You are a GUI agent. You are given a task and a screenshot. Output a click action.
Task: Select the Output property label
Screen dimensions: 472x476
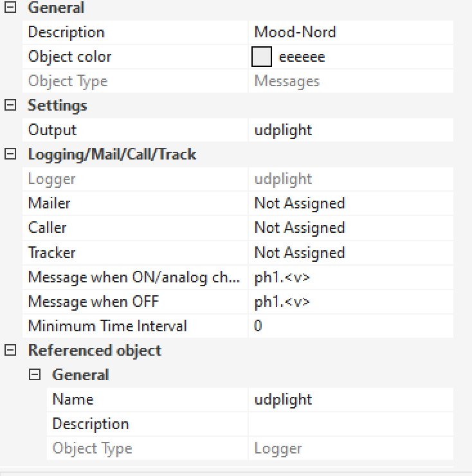click(52, 130)
